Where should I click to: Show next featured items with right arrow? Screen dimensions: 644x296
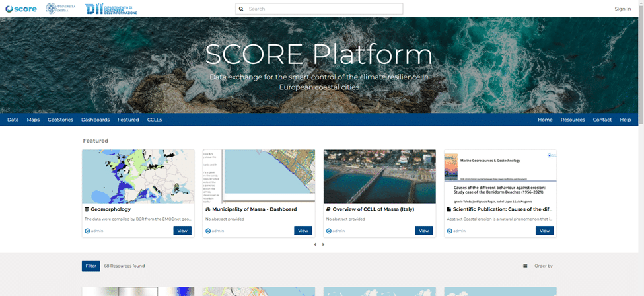tap(323, 244)
